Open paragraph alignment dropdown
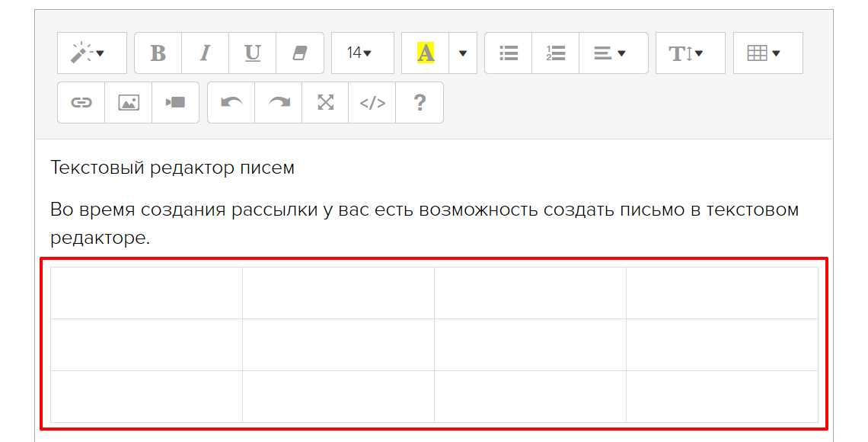The image size is (868, 442). [x=613, y=53]
